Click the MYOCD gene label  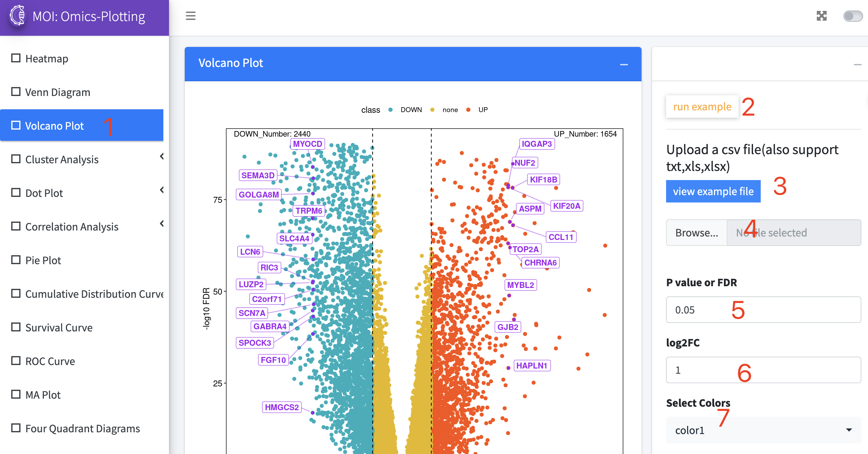point(308,144)
